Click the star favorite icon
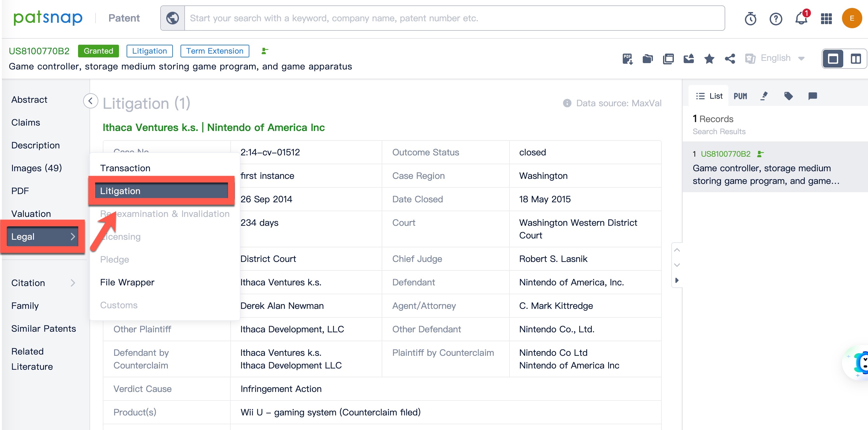 pyautogui.click(x=709, y=59)
